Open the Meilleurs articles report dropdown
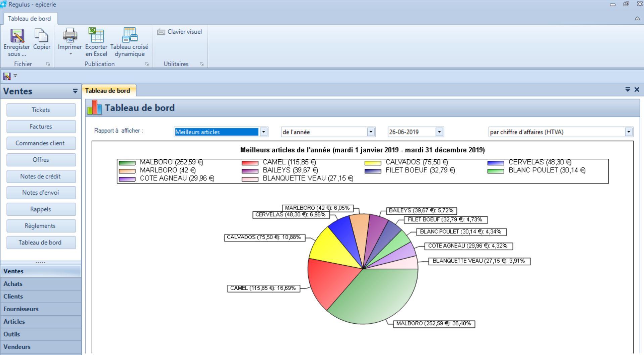Screen dimensions: 644x355 pos(264,132)
